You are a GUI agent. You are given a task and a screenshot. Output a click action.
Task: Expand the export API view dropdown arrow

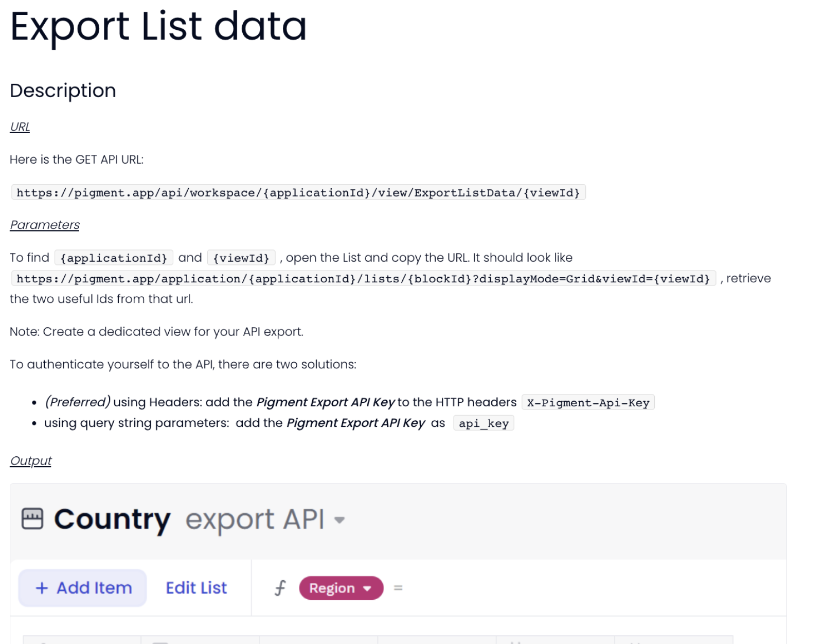click(339, 520)
